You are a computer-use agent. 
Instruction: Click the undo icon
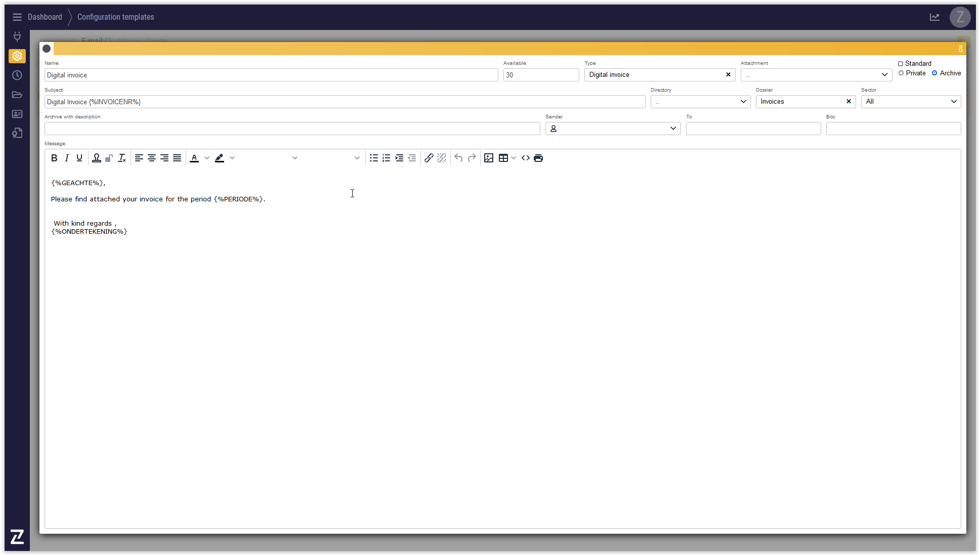coord(458,158)
